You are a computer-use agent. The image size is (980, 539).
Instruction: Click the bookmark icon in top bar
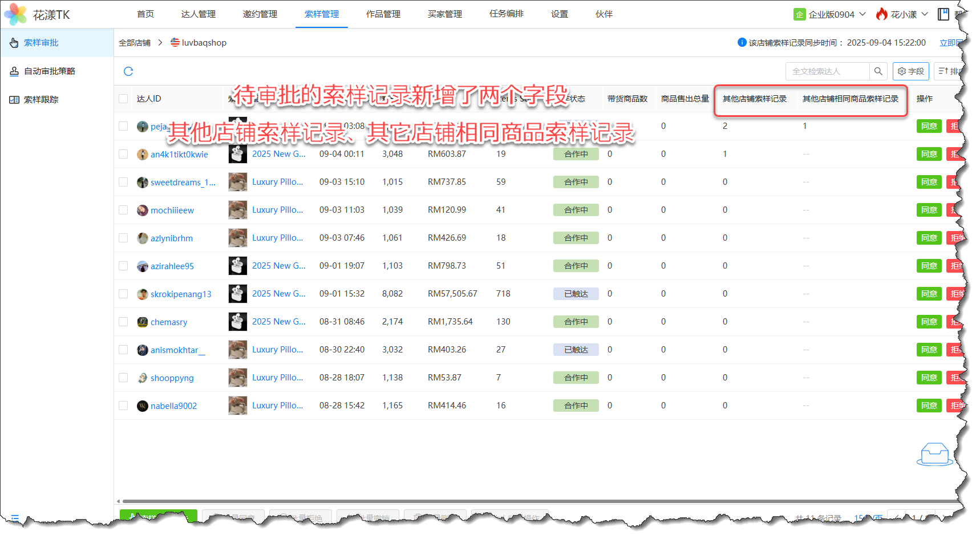[943, 14]
